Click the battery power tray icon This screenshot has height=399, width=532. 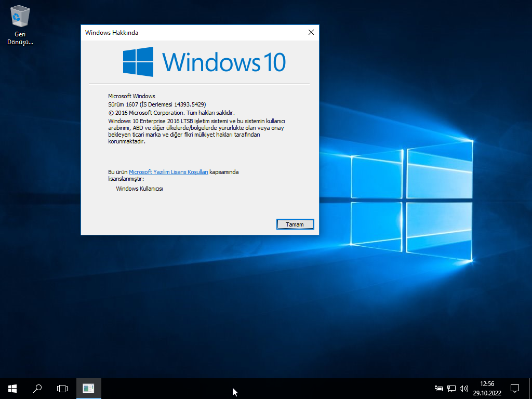tap(438, 388)
